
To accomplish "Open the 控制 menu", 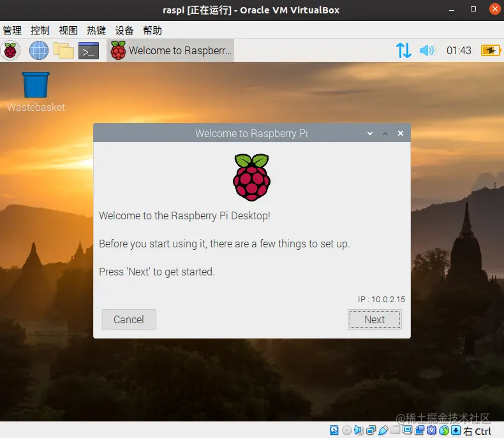I will (x=40, y=31).
